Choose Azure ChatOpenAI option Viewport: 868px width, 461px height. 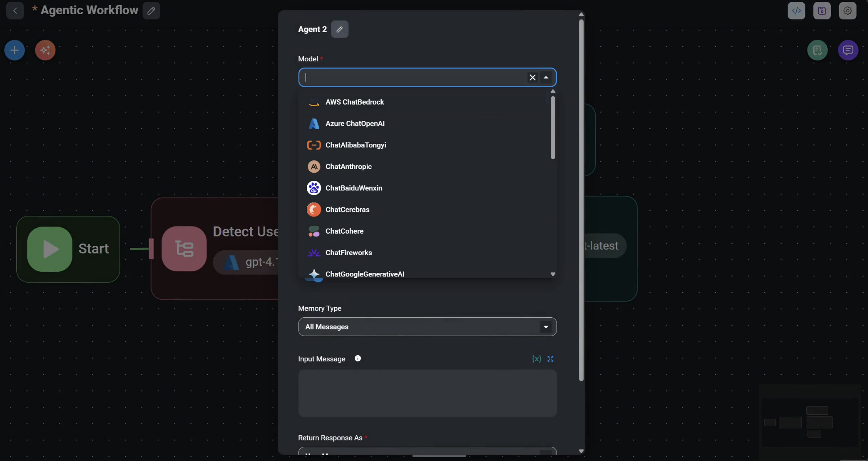pos(355,124)
